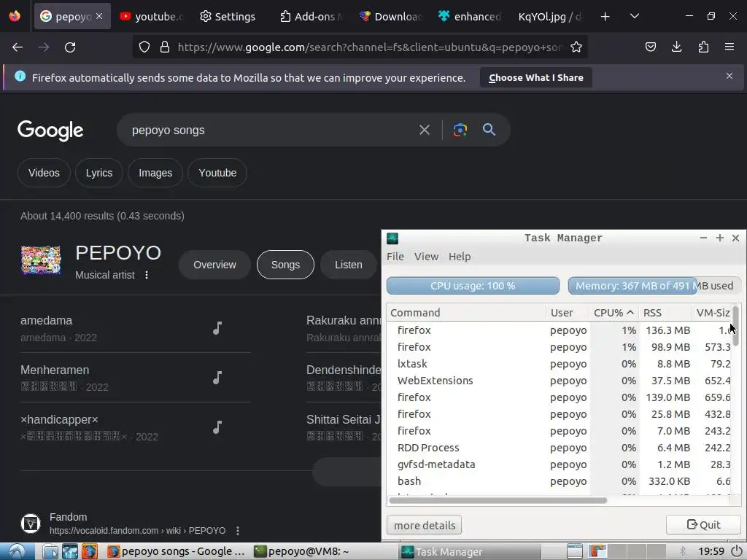Image resolution: width=747 pixels, height=560 pixels.
Task: Select the PEPOYO Listen tab
Action: point(348,265)
